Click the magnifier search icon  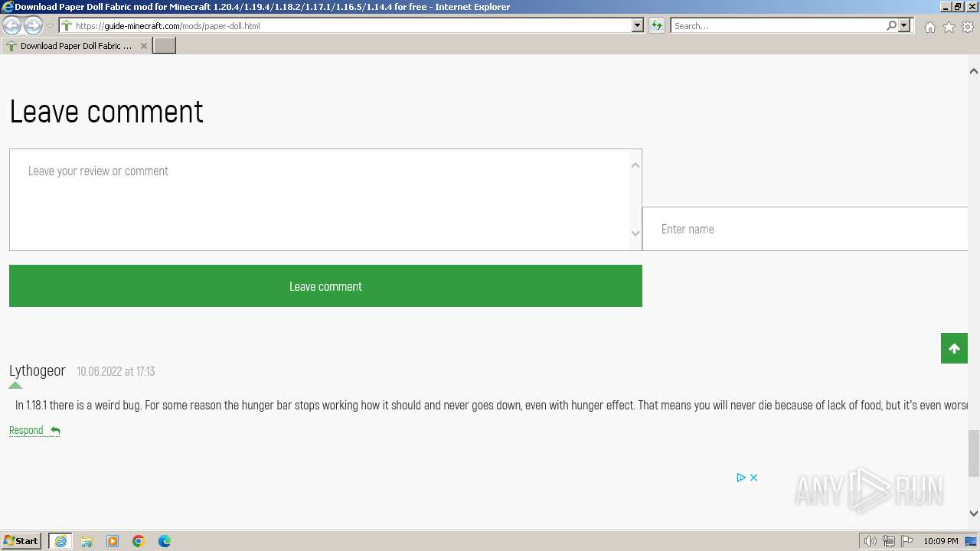891,25
